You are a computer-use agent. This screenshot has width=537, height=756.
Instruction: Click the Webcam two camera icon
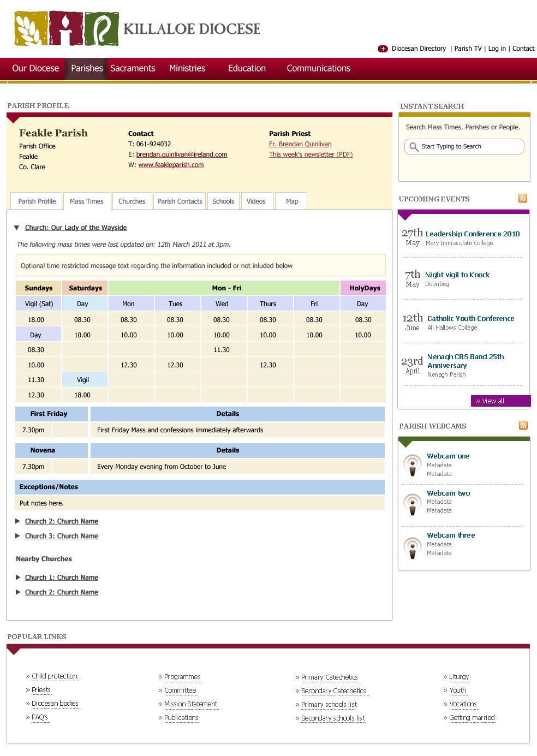pos(413,503)
